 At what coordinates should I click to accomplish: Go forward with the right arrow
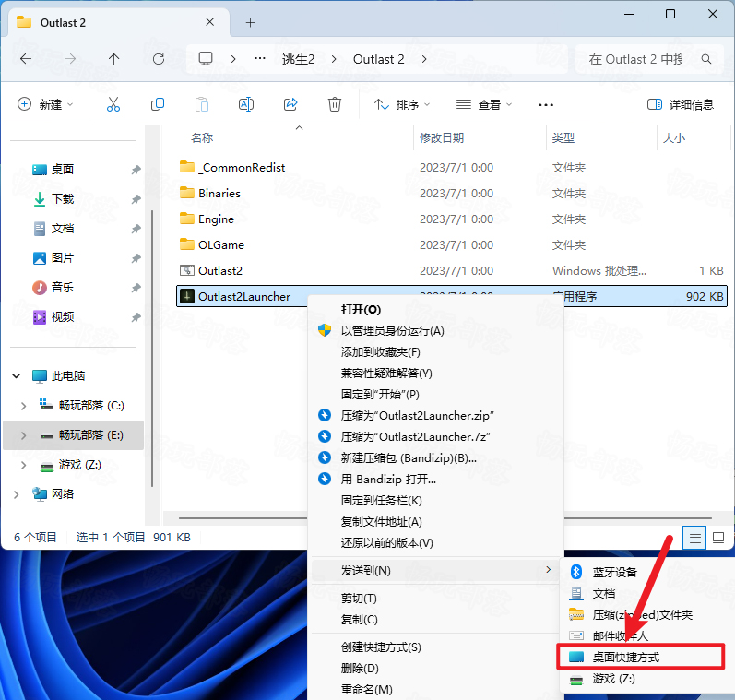(x=70, y=59)
